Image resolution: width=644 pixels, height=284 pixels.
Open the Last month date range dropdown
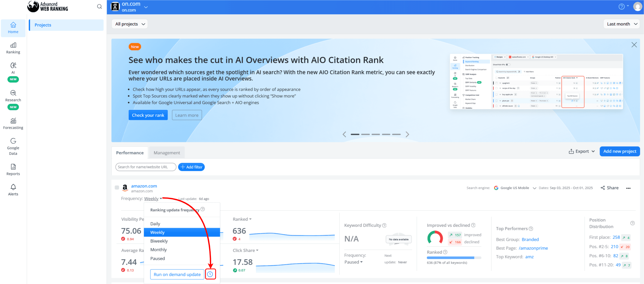pyautogui.click(x=622, y=24)
